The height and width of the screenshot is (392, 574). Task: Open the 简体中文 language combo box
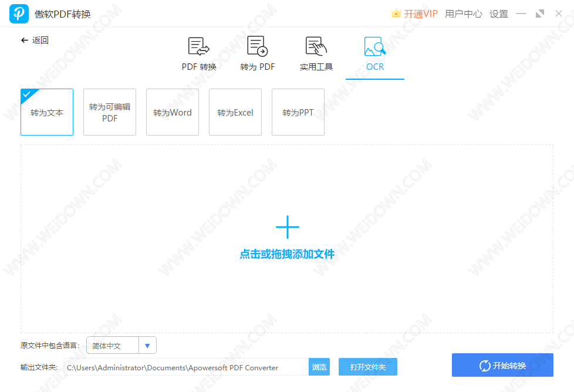pos(121,346)
